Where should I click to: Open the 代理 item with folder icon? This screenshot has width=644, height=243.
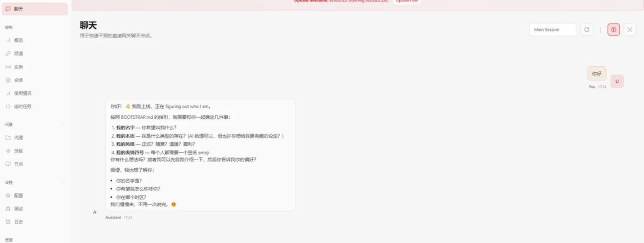click(35, 138)
